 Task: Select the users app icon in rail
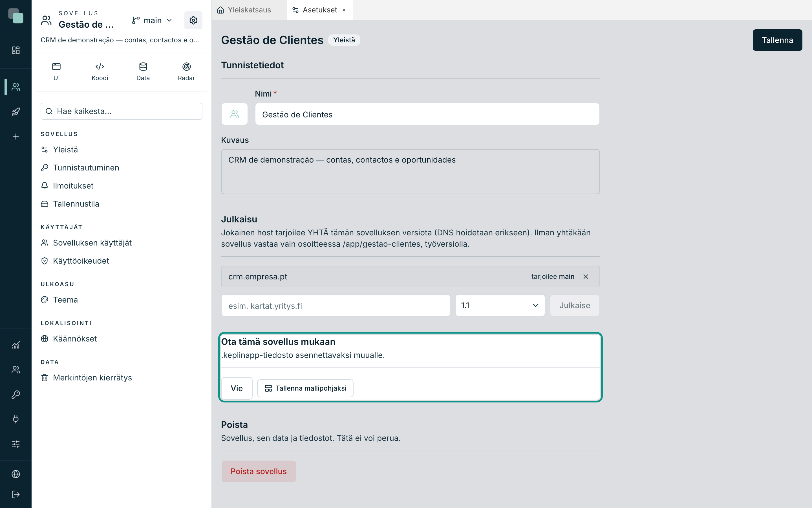click(16, 87)
